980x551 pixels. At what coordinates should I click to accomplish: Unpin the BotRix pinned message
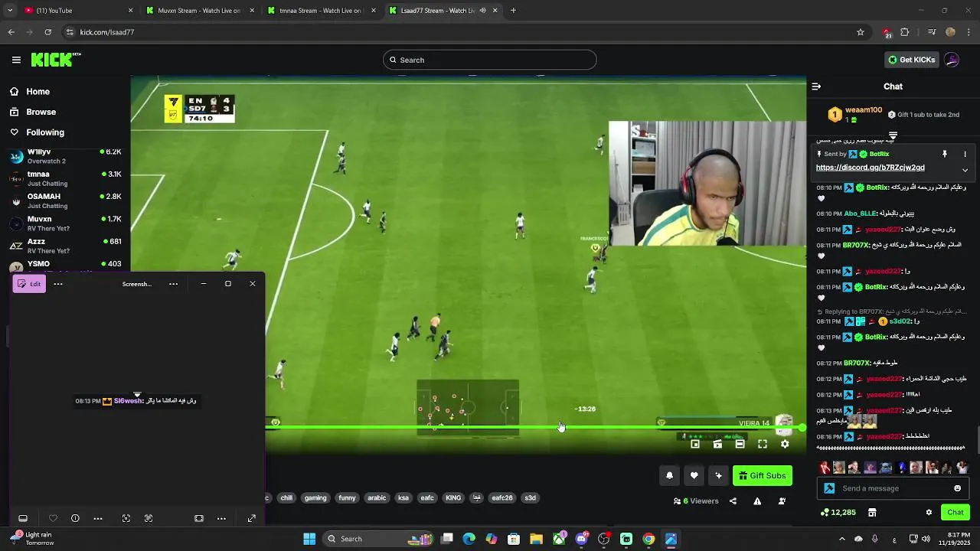coord(945,154)
